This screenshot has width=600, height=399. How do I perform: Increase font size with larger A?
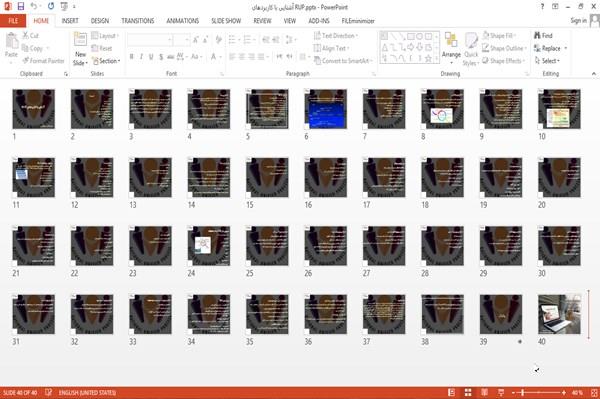196,39
